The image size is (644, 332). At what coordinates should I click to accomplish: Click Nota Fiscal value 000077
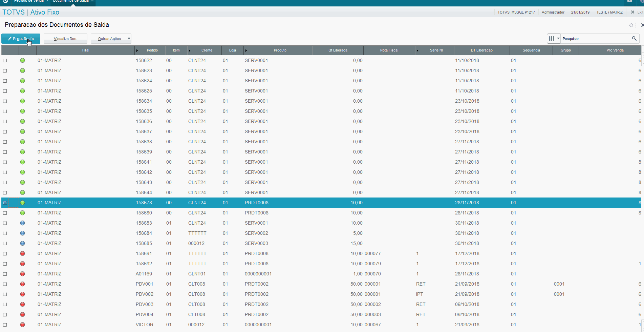[373, 253]
